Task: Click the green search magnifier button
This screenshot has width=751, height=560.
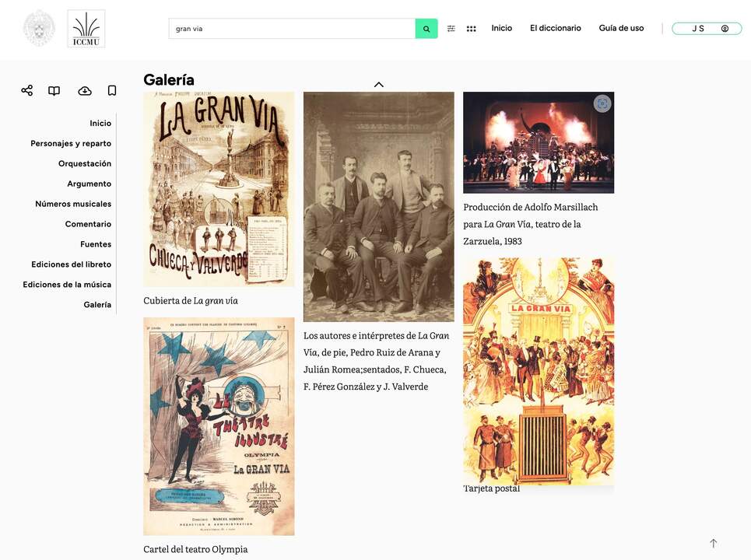Action: [426, 29]
